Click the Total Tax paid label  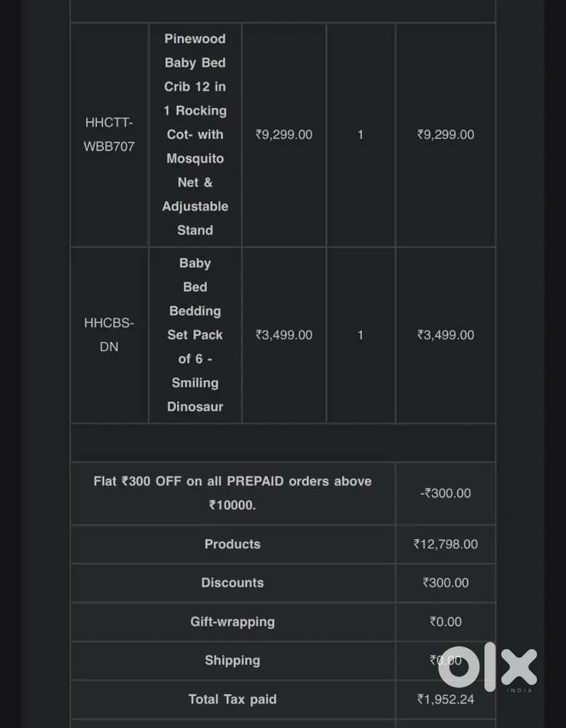pos(232,700)
